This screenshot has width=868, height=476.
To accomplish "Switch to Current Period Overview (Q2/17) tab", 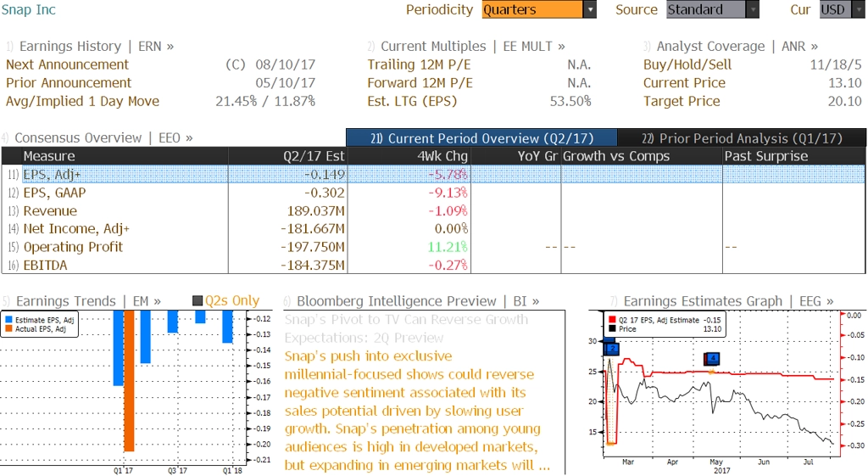I will point(481,138).
